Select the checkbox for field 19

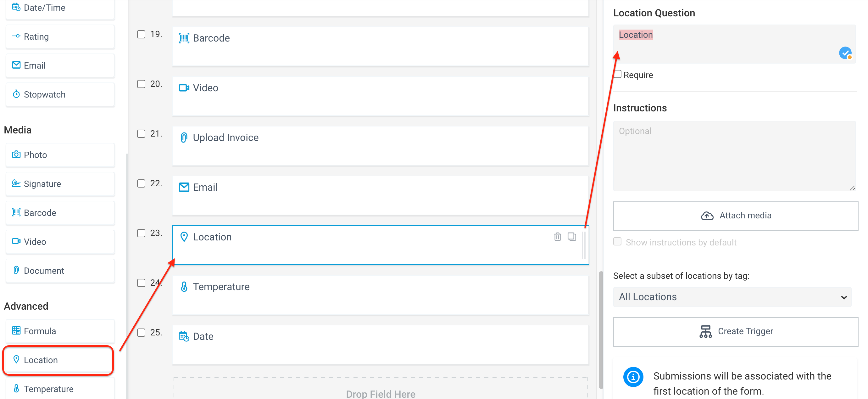(141, 34)
